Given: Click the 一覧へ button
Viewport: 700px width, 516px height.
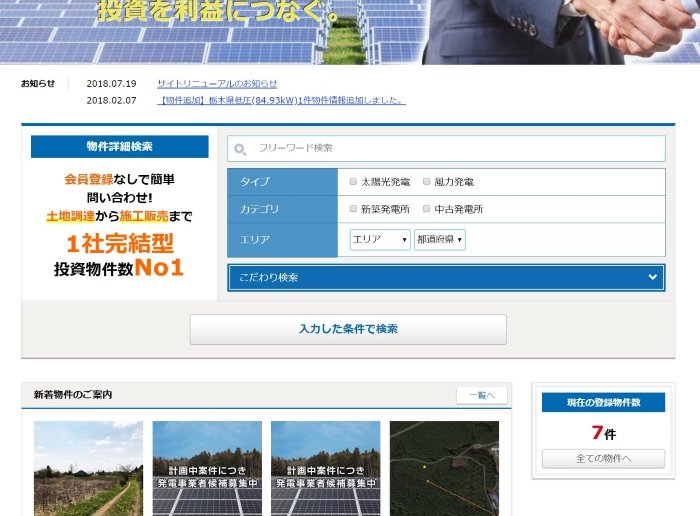Looking at the screenshot, I should tap(481, 395).
